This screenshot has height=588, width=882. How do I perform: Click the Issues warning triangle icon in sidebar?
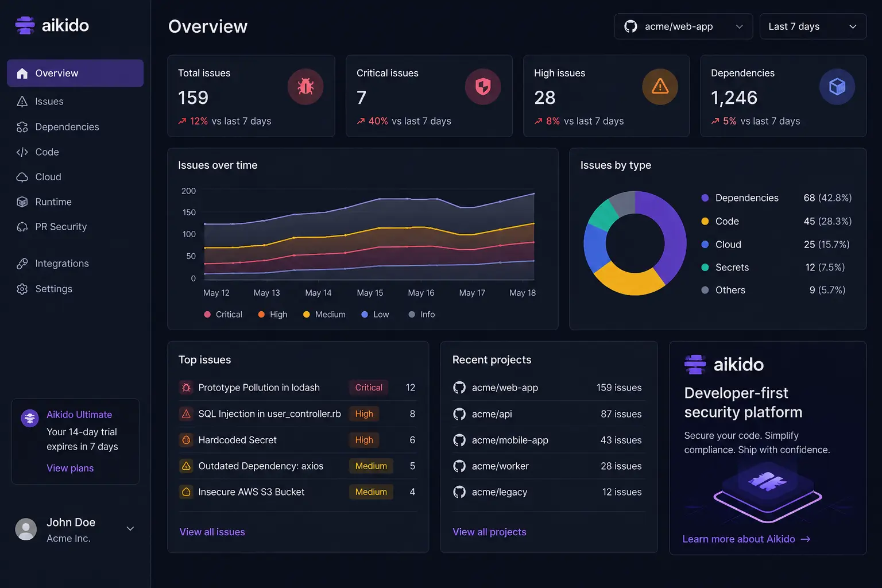(22, 102)
